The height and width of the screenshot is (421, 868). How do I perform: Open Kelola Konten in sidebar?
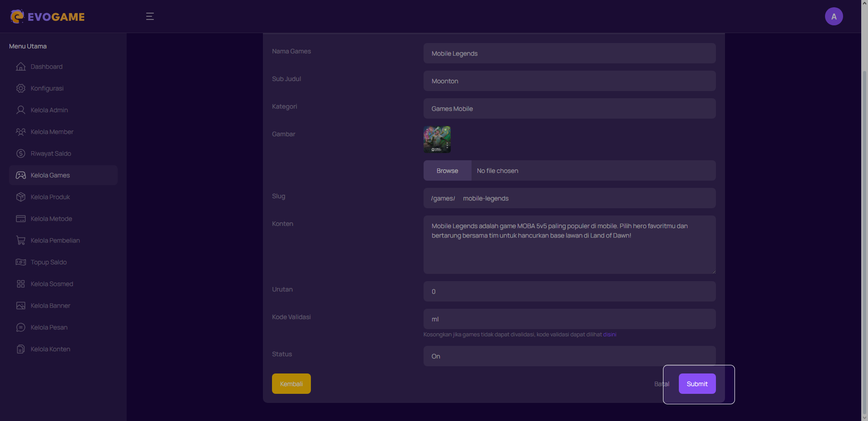click(63, 349)
